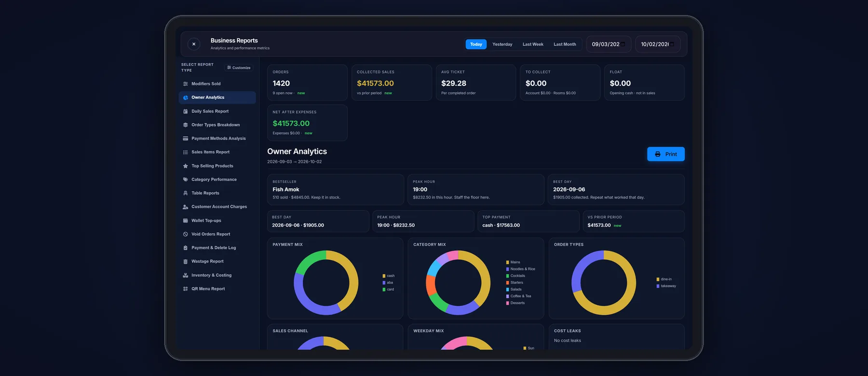Click the Modifiers Sold sliders icon
This screenshot has width=868, height=376.
[186, 84]
